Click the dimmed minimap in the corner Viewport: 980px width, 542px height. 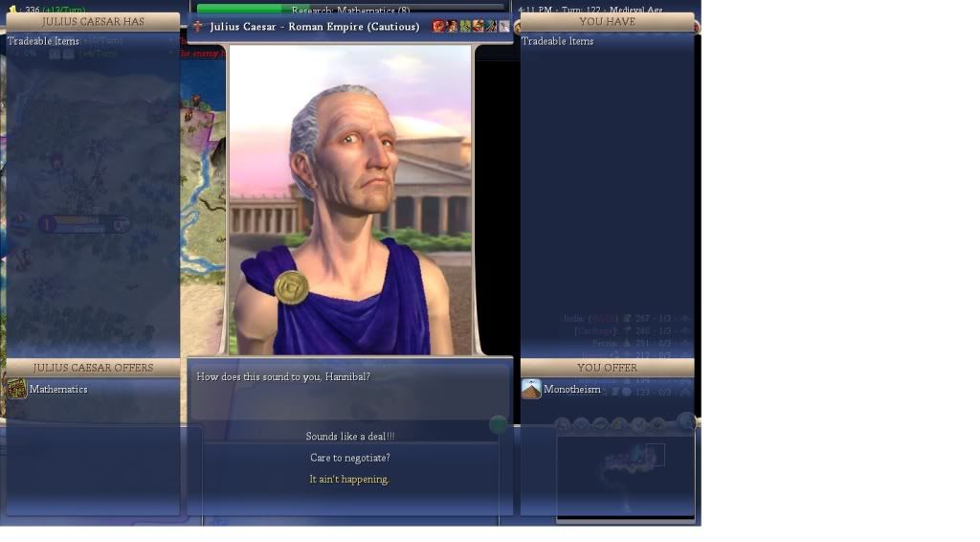tap(626, 476)
